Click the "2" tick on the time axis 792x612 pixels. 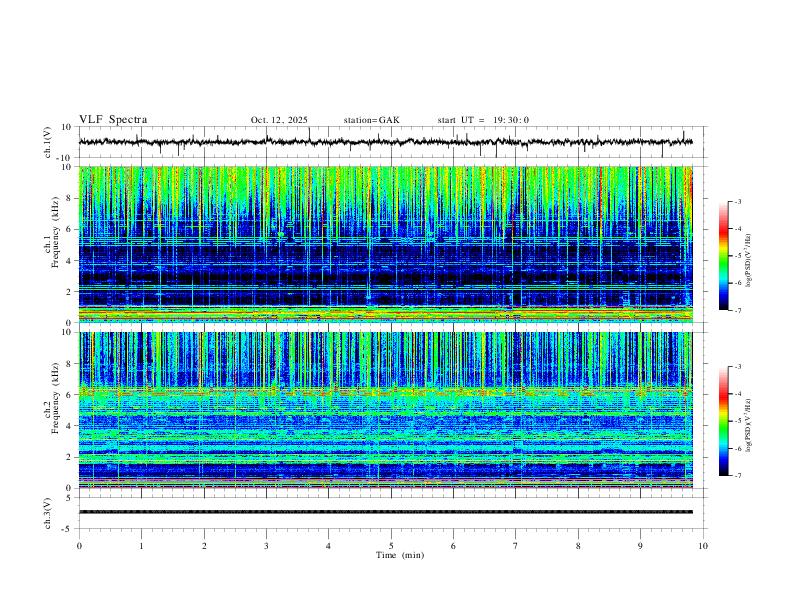(204, 546)
